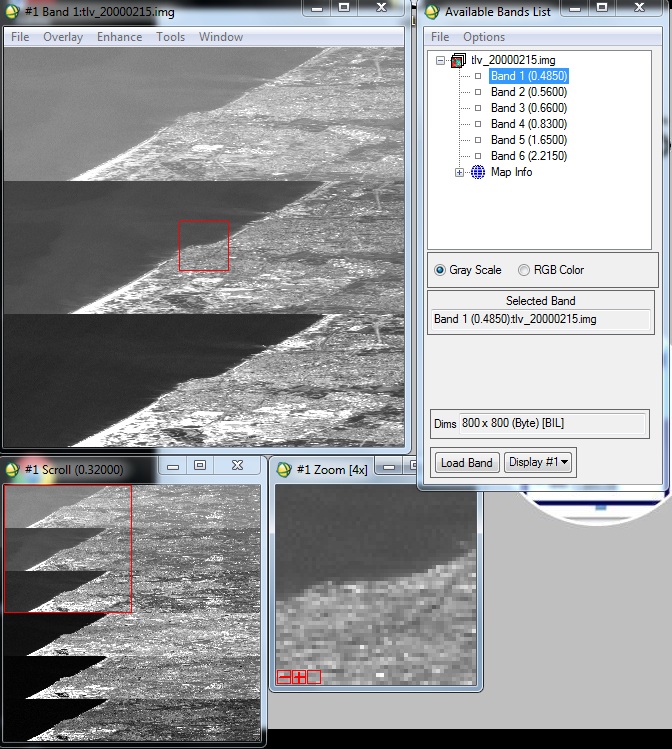Viewport: 672px width, 749px height.
Task: Click the Load Band button
Action: tap(467, 462)
